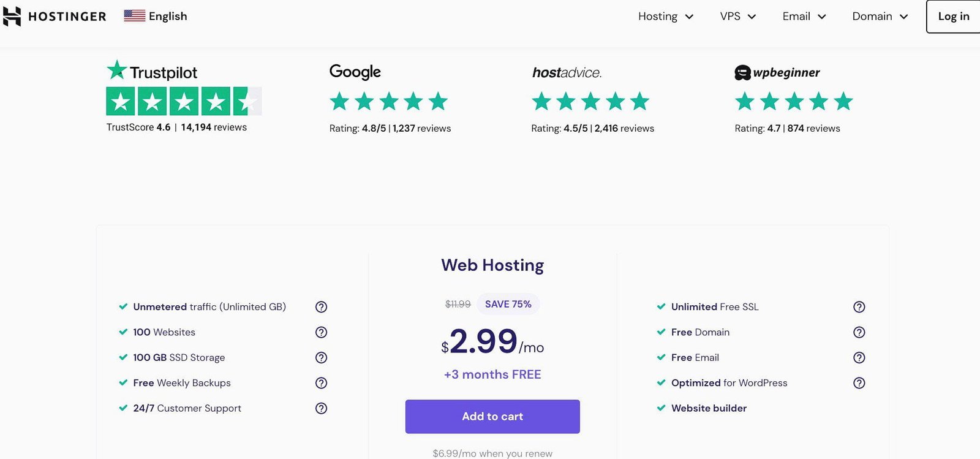Open help icon for Optimized for WordPress
This screenshot has width=980, height=459.
coord(859,383)
